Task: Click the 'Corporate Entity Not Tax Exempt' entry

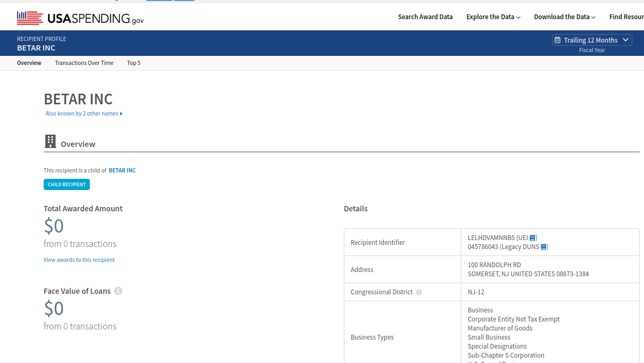Action: pyautogui.click(x=514, y=319)
